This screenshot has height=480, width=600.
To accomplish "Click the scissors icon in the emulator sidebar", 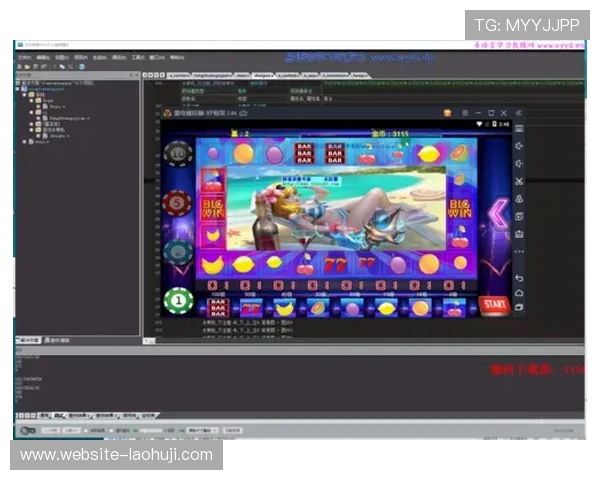I will pyautogui.click(x=519, y=181).
